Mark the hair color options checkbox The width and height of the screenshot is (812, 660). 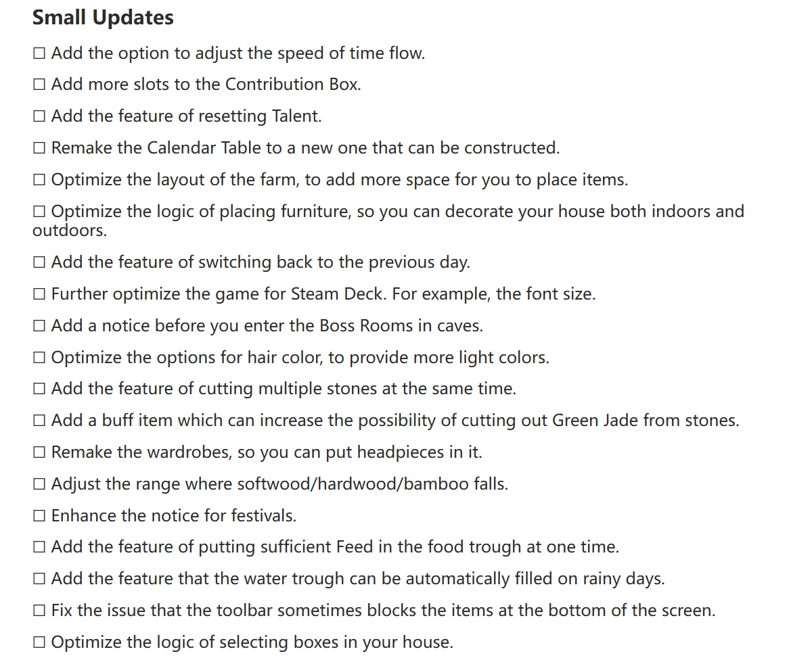(x=39, y=358)
